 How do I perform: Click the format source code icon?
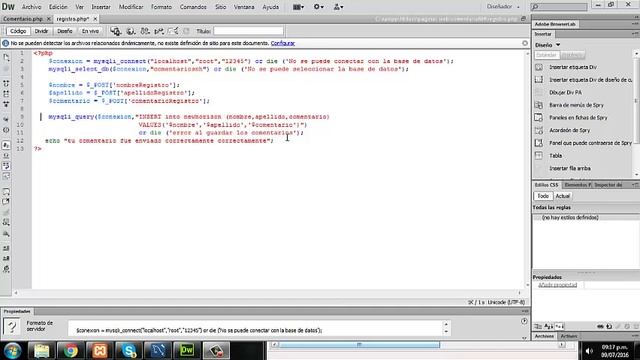6,269
